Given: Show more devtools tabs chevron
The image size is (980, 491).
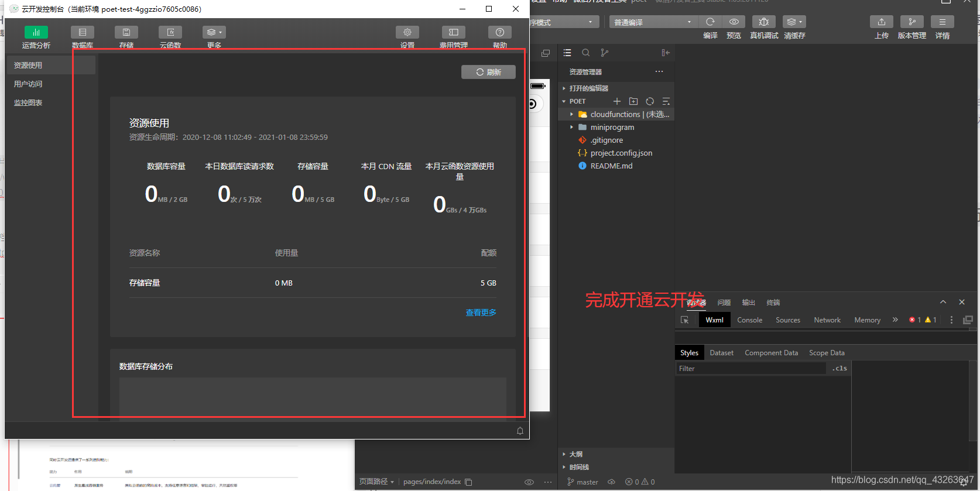Looking at the screenshot, I should [895, 320].
